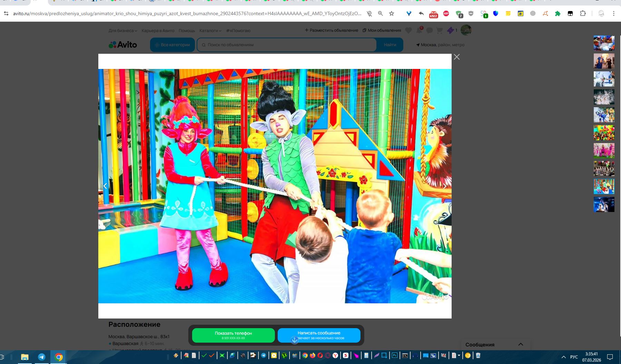Select the third gallery thumbnail
Viewport: 621px width, 364px height.
[x=604, y=79]
